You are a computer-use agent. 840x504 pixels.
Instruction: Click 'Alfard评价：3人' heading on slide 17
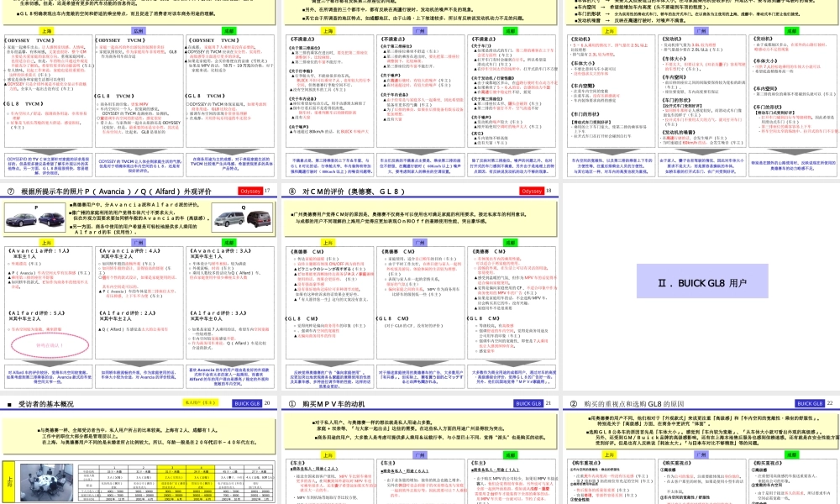coord(218,312)
